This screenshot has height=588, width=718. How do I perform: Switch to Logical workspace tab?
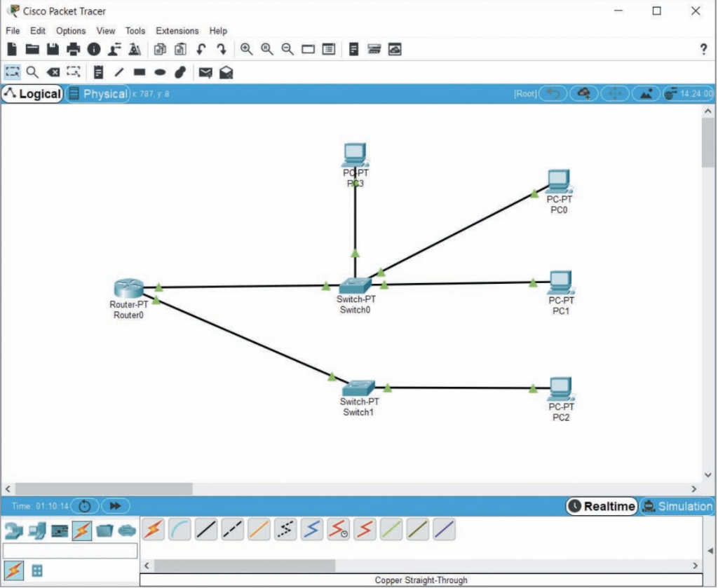32,94
